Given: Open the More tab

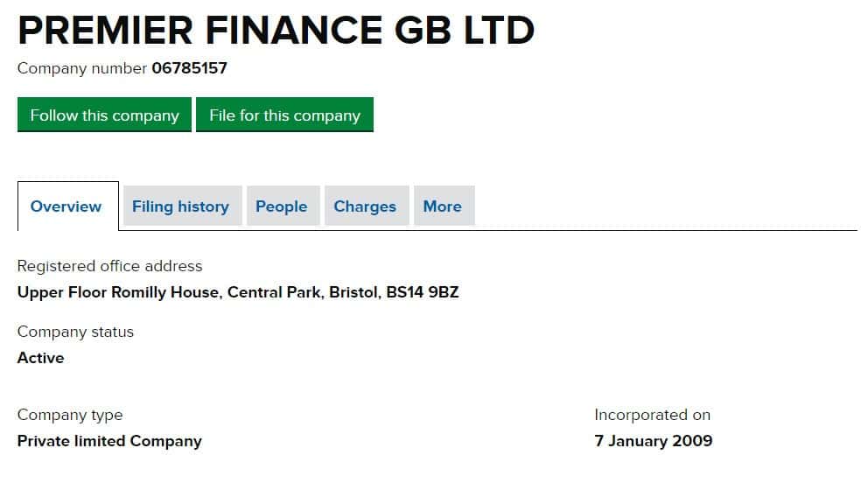Looking at the screenshot, I should (x=443, y=206).
